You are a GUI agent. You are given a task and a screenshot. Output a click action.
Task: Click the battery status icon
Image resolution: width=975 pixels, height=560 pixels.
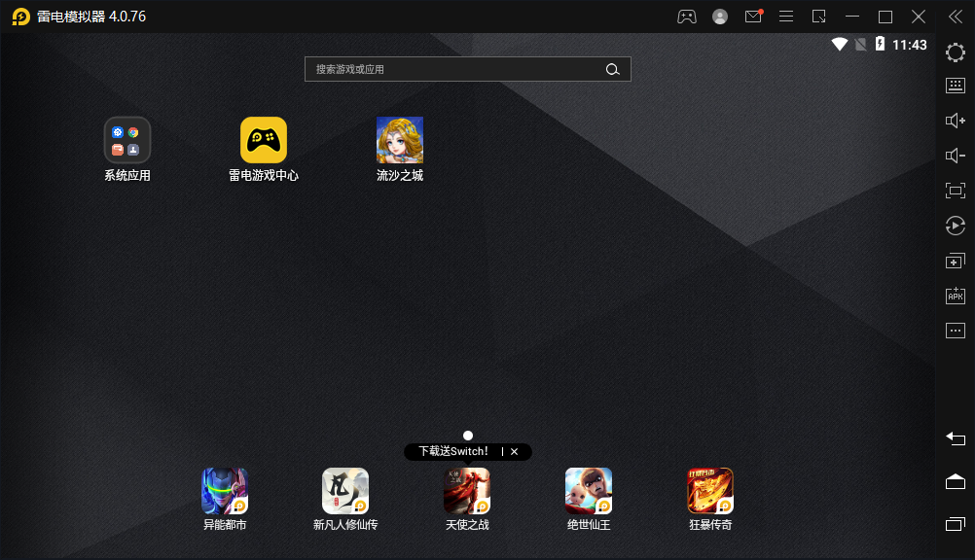[880, 44]
